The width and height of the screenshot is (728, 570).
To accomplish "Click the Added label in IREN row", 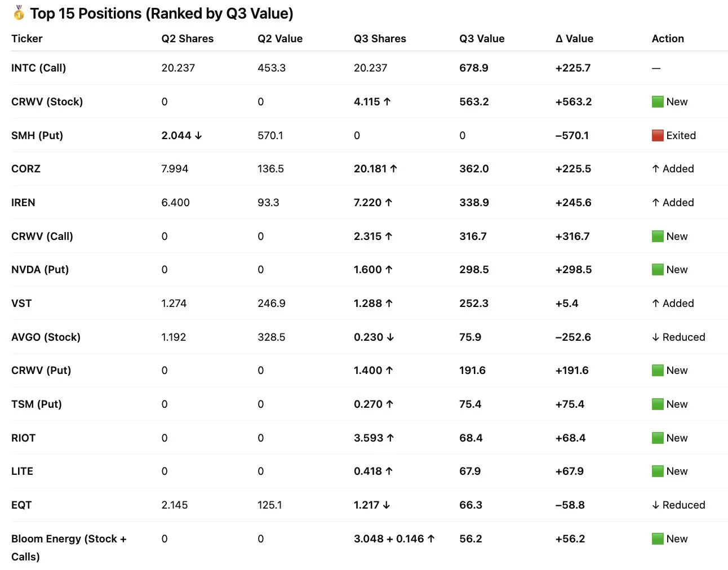I will 677,202.
